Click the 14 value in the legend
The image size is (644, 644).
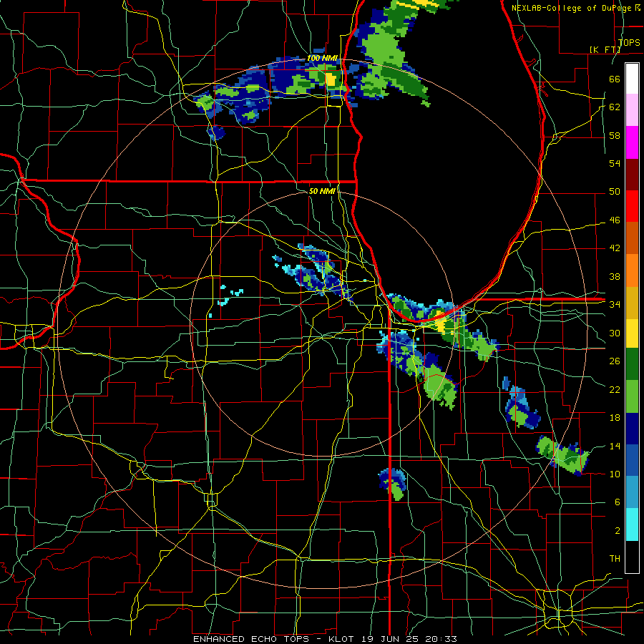pyautogui.click(x=615, y=446)
